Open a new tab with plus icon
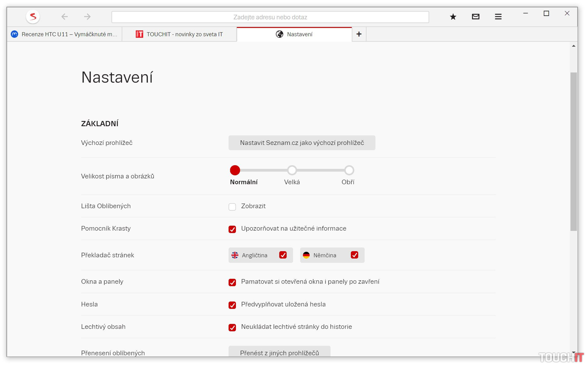 [x=359, y=34]
